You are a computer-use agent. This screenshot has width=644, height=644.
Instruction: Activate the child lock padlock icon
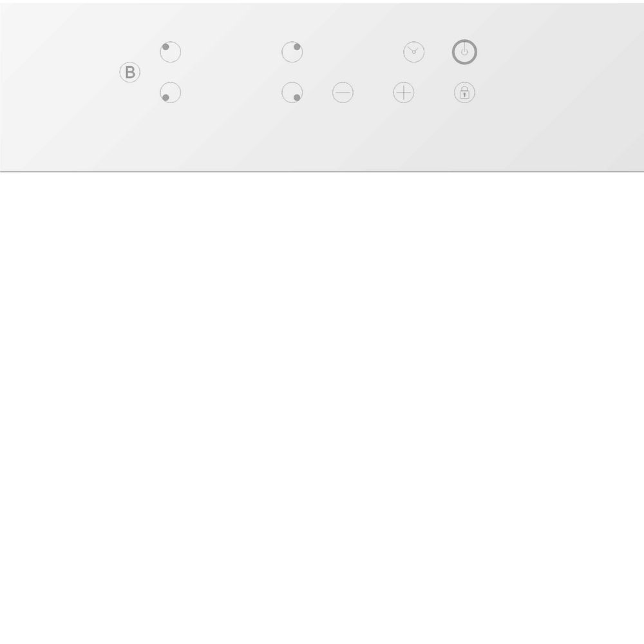click(x=464, y=92)
